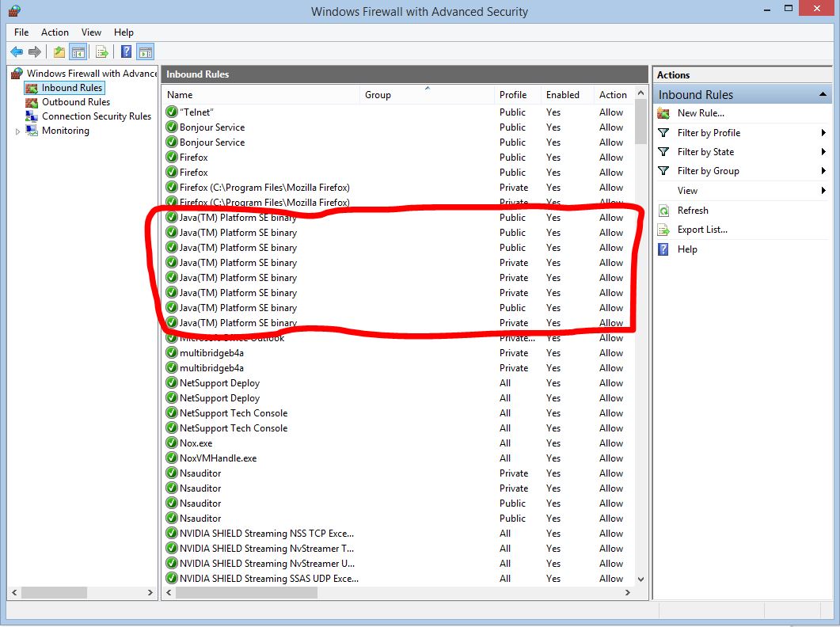Select Outbound Rules in the tree

click(x=75, y=102)
